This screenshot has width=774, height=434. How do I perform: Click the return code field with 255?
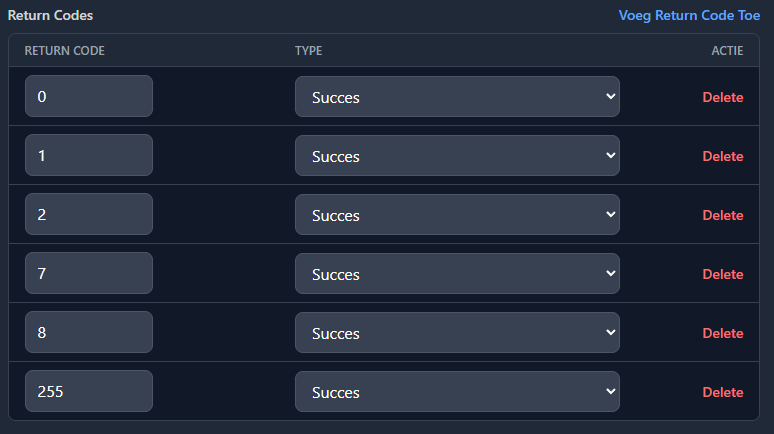tap(89, 392)
